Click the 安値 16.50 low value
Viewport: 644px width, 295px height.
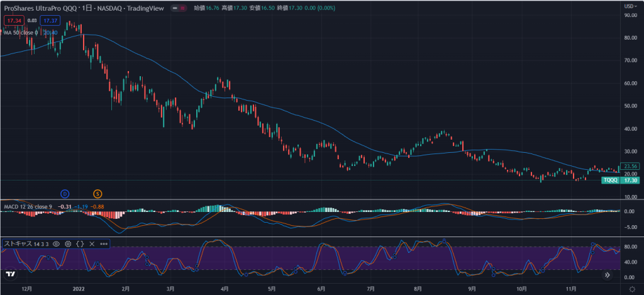pos(263,8)
